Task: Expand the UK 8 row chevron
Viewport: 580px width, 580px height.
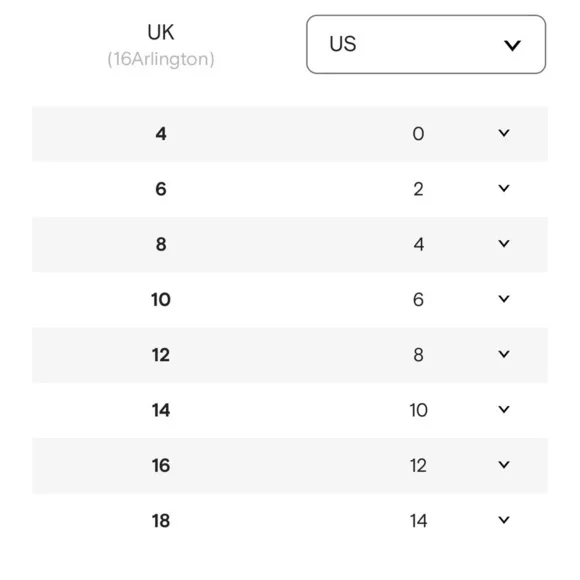Action: [x=504, y=244]
